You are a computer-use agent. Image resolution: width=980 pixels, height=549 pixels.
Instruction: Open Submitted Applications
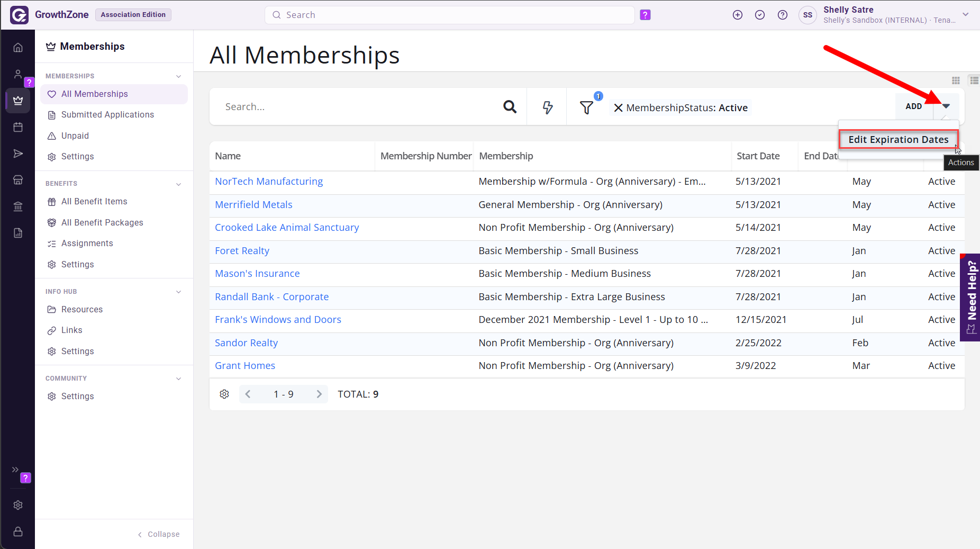coord(107,115)
